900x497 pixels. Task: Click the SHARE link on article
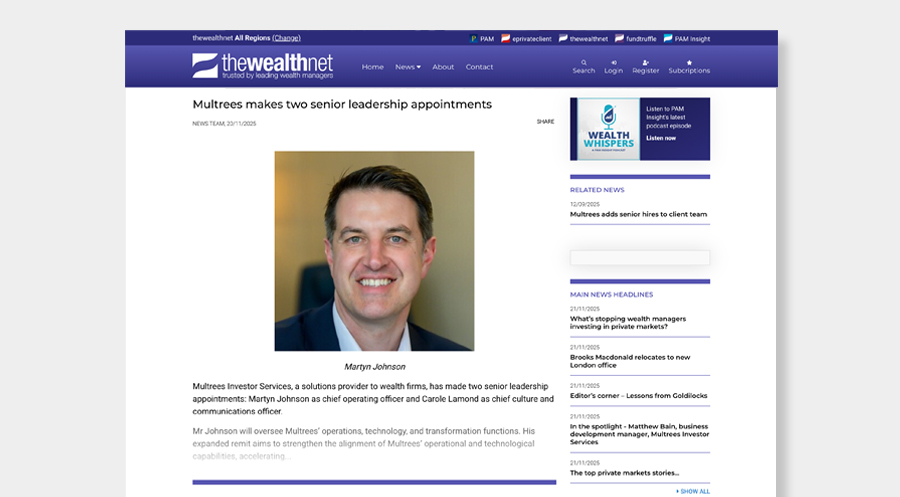[545, 122]
